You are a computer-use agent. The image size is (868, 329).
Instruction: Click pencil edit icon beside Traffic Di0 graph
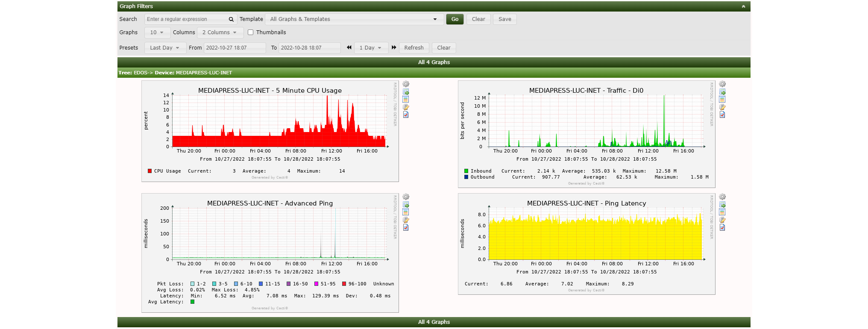coord(722,107)
